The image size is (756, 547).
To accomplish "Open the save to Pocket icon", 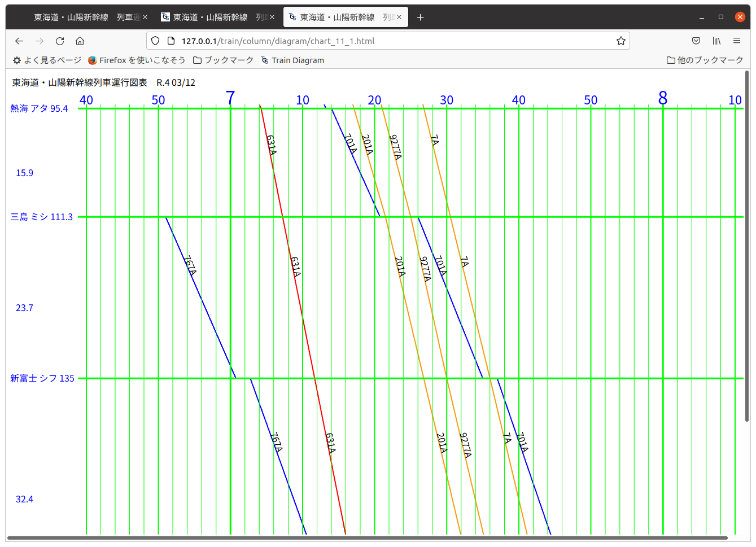I will 696,41.
